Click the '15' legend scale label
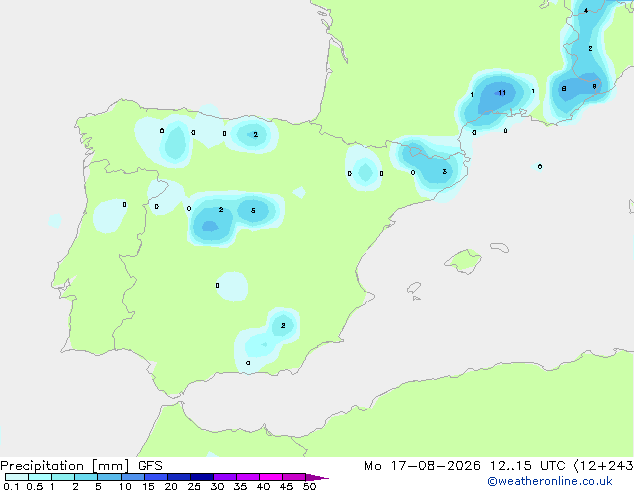 coord(148,486)
